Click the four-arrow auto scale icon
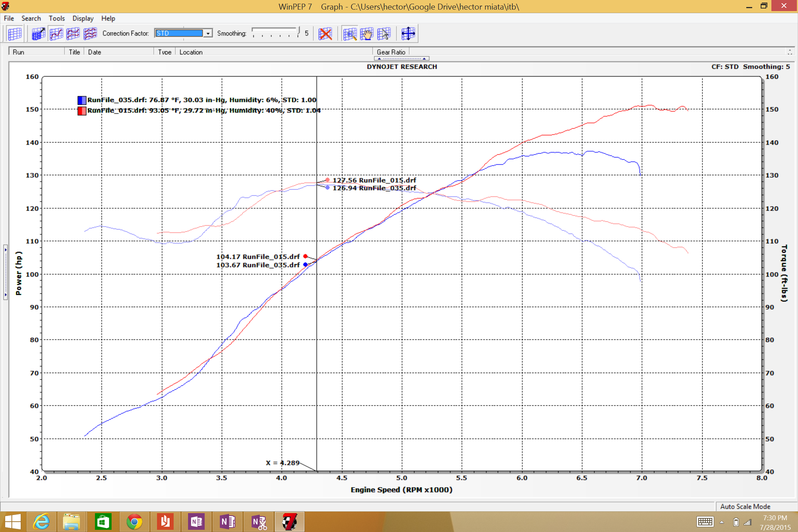This screenshot has height=532, width=798. (408, 34)
